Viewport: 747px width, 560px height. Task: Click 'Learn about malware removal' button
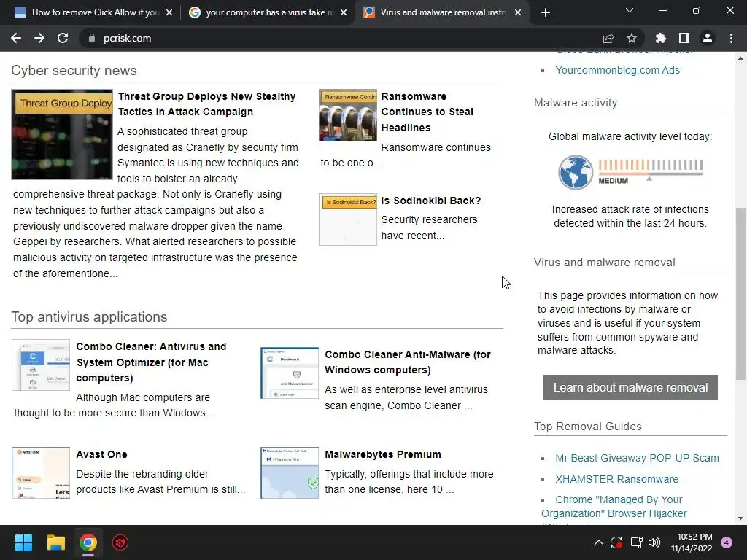click(630, 388)
